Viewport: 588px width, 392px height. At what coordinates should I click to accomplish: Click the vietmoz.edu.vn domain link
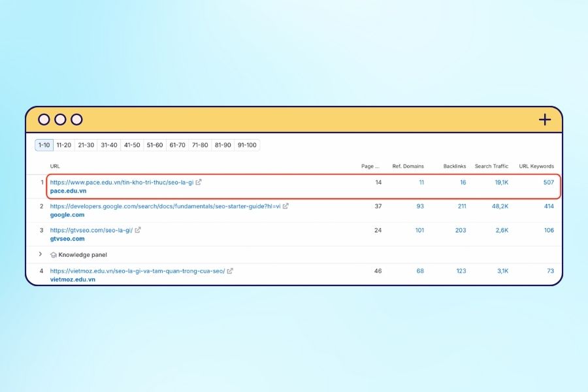(x=73, y=279)
